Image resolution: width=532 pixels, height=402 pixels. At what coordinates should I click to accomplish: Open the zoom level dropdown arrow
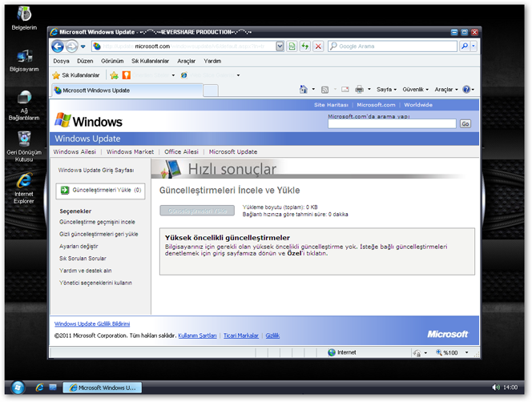(467, 353)
